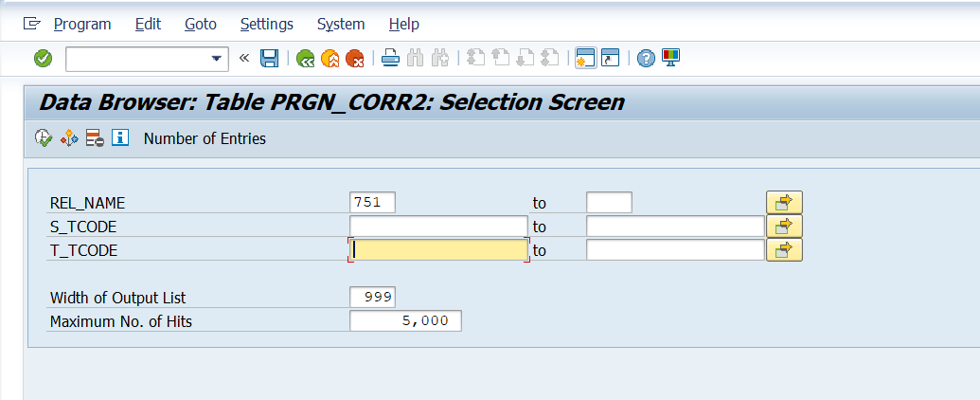The image size is (980, 400).
Task: Click the First Page icon
Action: 475,58
